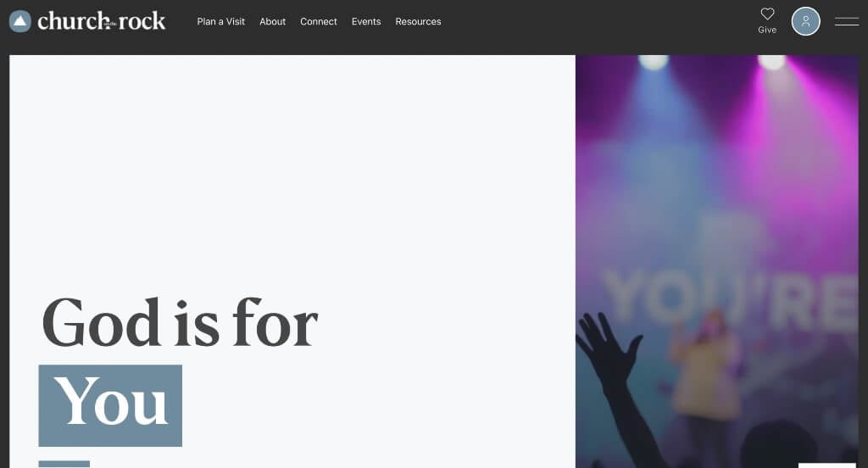Expand the Connect navigation item
This screenshot has width=868, height=468.
point(319,21)
